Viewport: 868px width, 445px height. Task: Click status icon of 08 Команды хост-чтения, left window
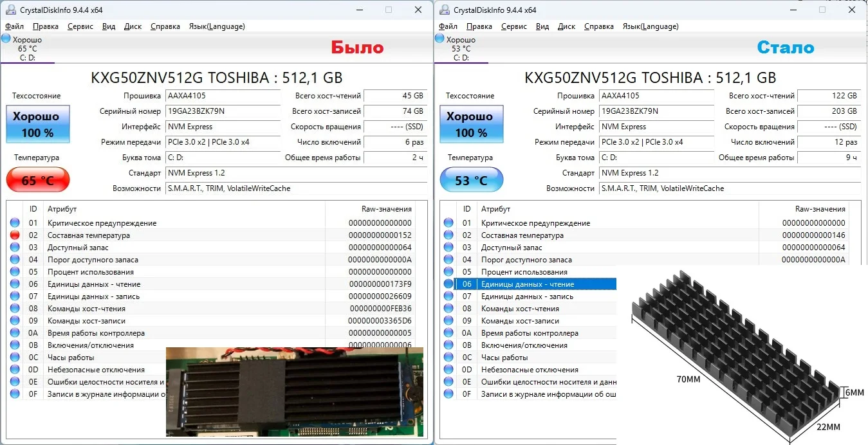[15, 309]
